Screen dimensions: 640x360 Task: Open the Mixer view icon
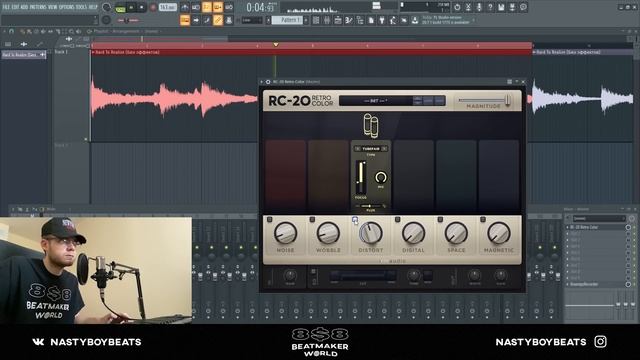tap(349, 20)
